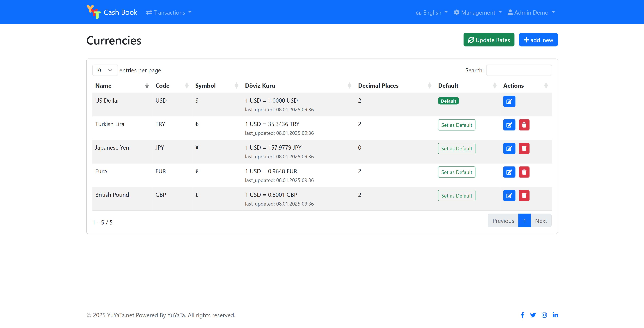Set Turkish Lira as default currency
This screenshot has width=644, height=328.
456,125
